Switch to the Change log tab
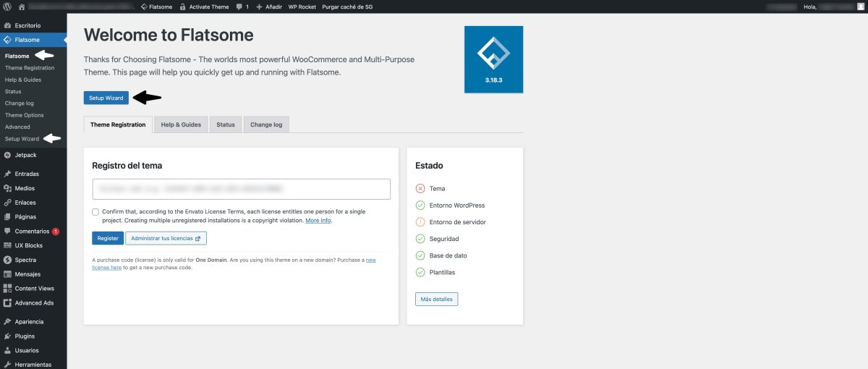Viewport: 868px width, 369px height. (266, 124)
